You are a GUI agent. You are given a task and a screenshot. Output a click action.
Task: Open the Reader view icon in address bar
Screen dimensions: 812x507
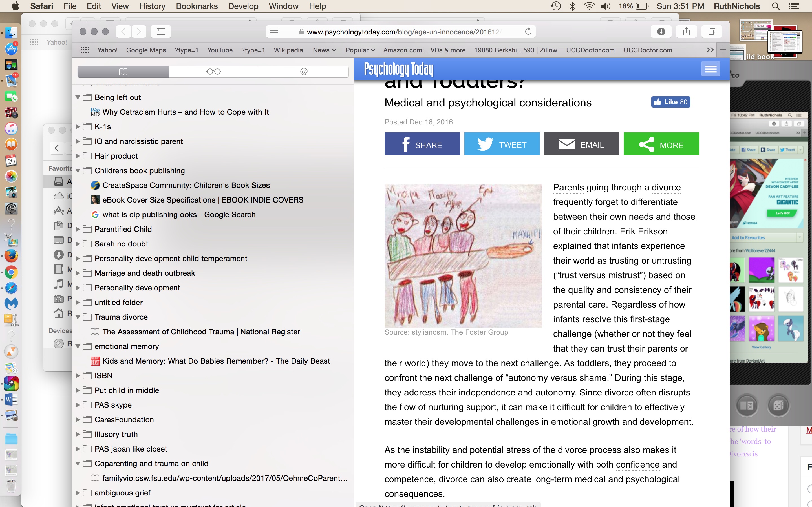pos(274,32)
